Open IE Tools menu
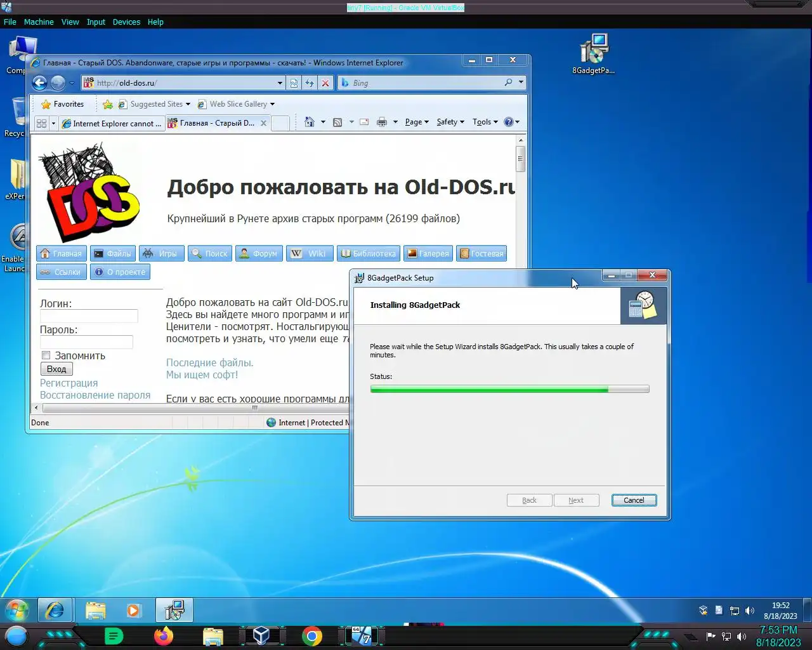This screenshot has height=650, width=812. [485, 122]
